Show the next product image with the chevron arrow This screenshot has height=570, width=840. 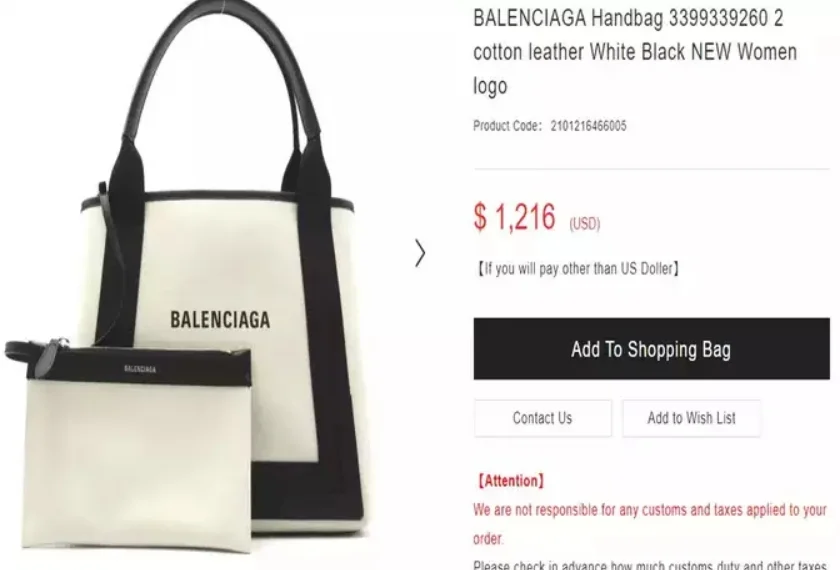[420, 253]
